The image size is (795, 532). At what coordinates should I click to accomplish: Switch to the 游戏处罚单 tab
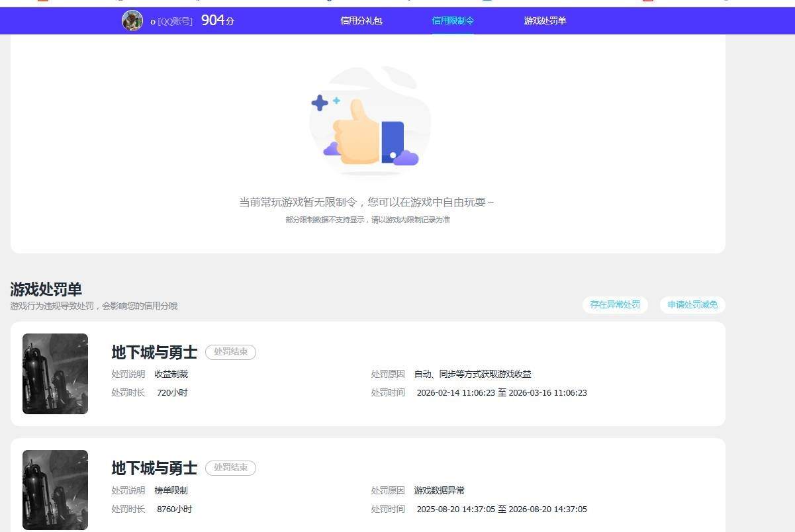coord(545,21)
